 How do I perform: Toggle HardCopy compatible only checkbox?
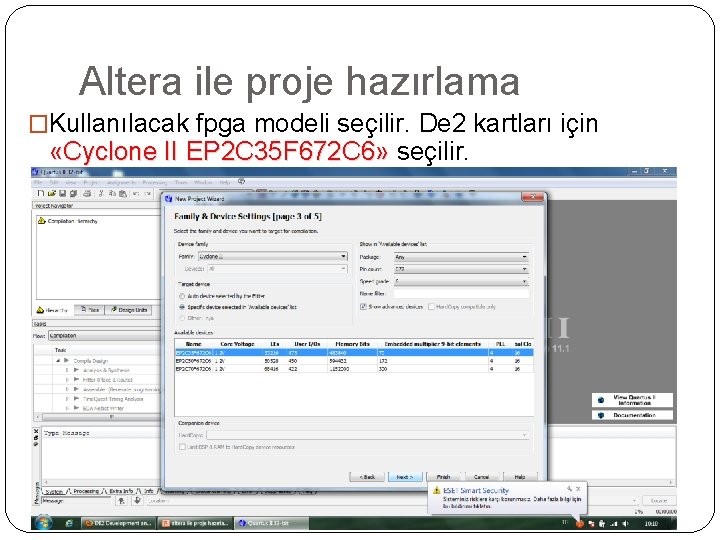pyautogui.click(x=431, y=306)
